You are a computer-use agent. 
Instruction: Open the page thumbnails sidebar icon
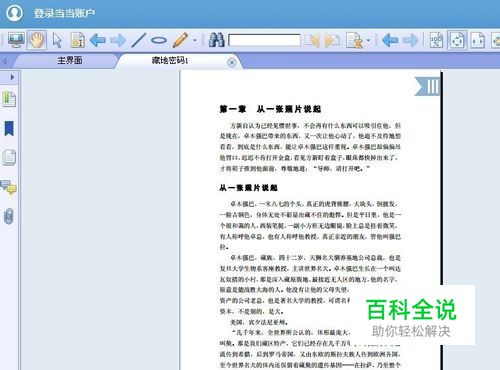[9, 158]
